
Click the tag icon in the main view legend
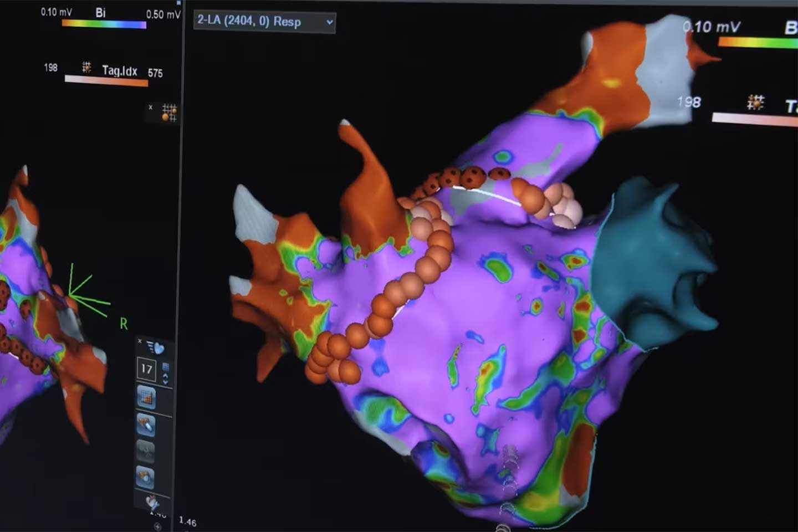(x=755, y=103)
